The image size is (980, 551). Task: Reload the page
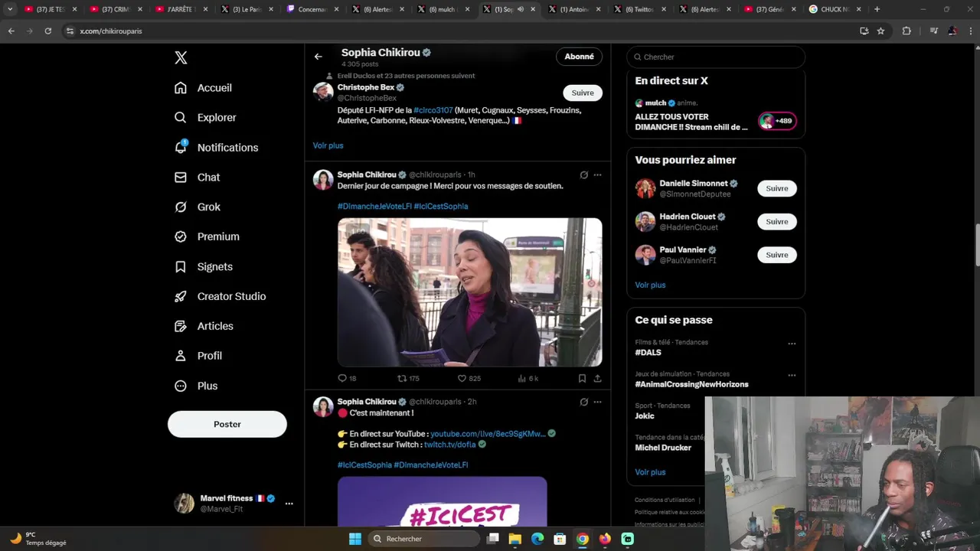47,31
